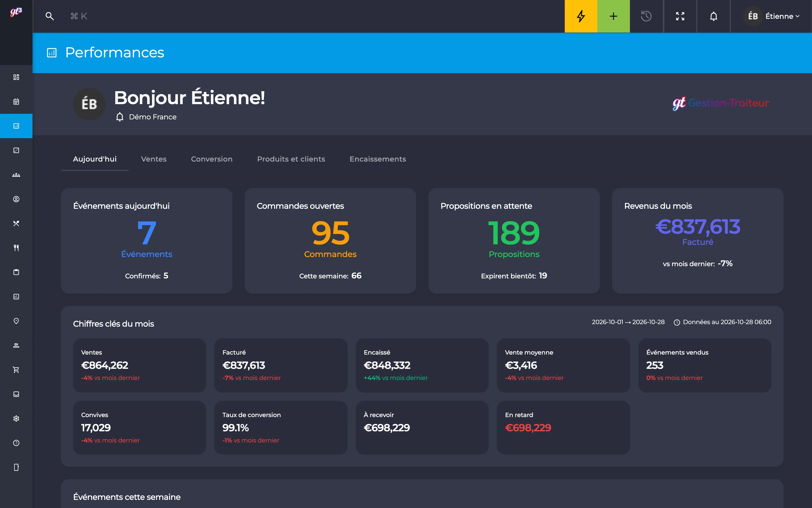Click the Événements aujourd'hui card
The height and width of the screenshot is (508, 812).
point(147,241)
